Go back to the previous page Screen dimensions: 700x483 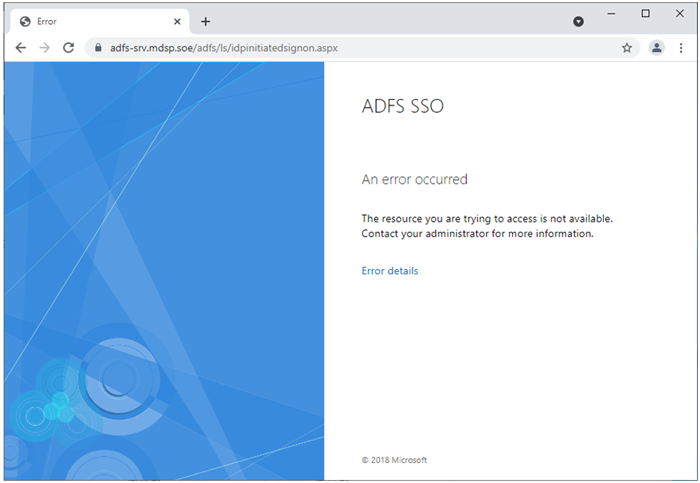(x=21, y=48)
